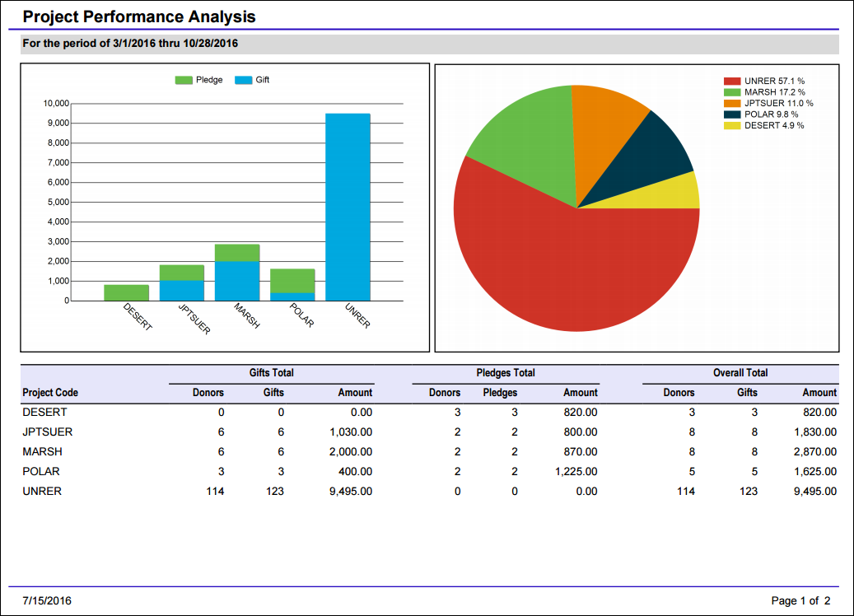
Task: Select the green MARSH pie legend swatch
Action: point(732,92)
